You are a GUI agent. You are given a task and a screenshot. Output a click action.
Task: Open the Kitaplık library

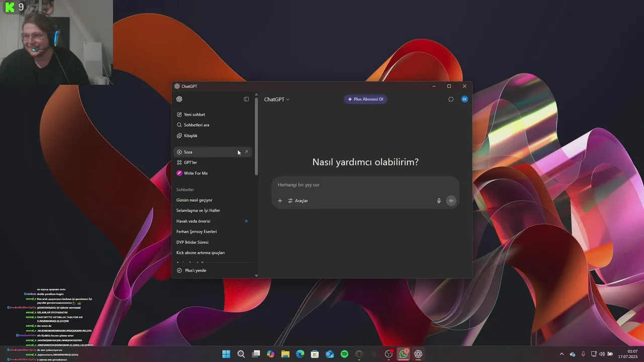coord(213,136)
